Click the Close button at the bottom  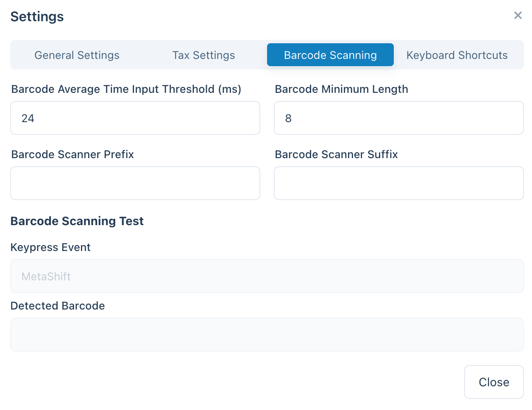(x=494, y=382)
